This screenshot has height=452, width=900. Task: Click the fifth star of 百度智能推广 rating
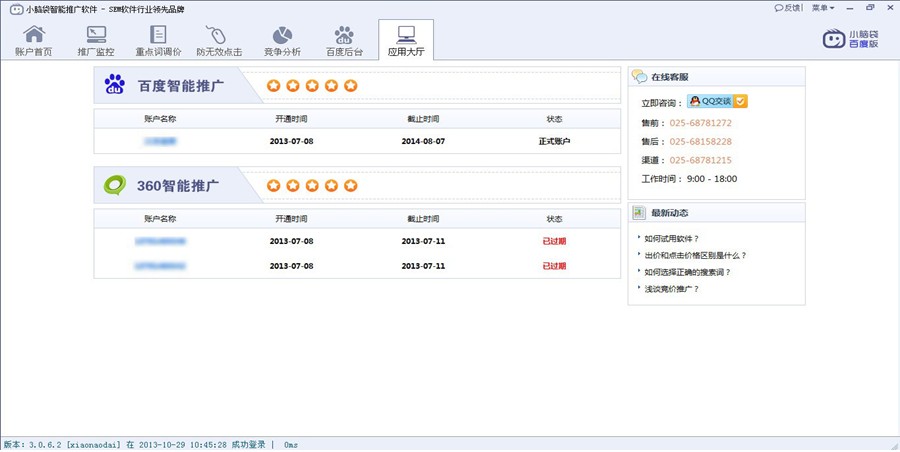coord(350,86)
